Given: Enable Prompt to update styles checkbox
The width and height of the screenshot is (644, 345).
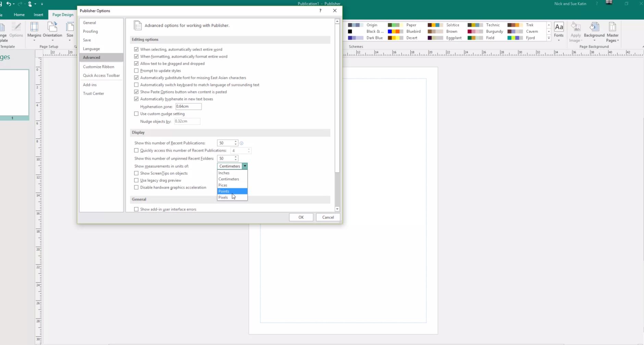Looking at the screenshot, I should (x=136, y=71).
